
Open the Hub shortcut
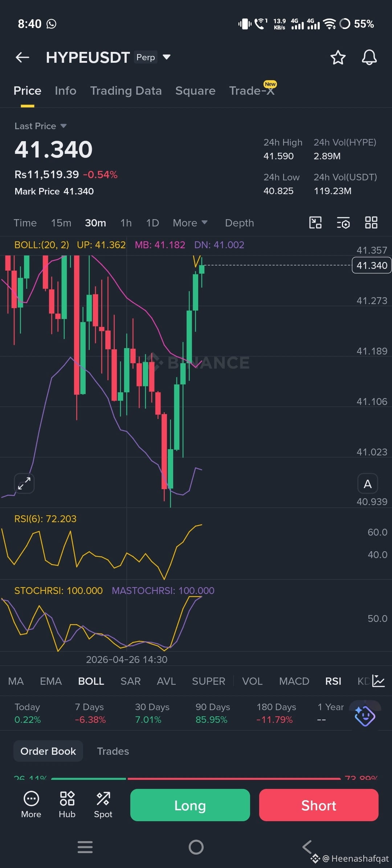click(67, 805)
